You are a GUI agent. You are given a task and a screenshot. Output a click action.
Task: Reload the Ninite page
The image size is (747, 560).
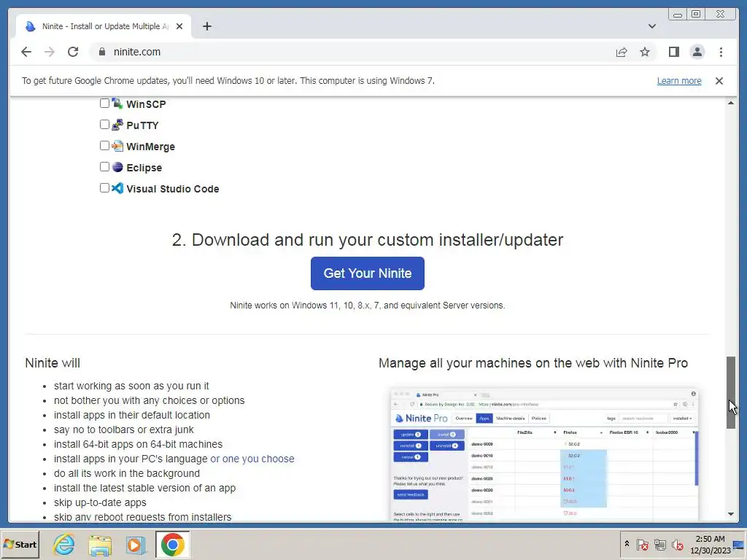click(x=73, y=52)
